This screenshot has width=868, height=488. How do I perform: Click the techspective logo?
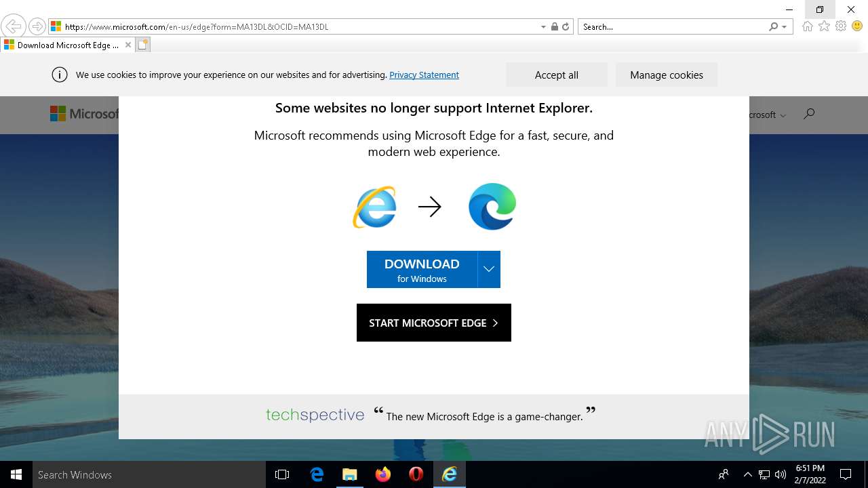(x=315, y=415)
